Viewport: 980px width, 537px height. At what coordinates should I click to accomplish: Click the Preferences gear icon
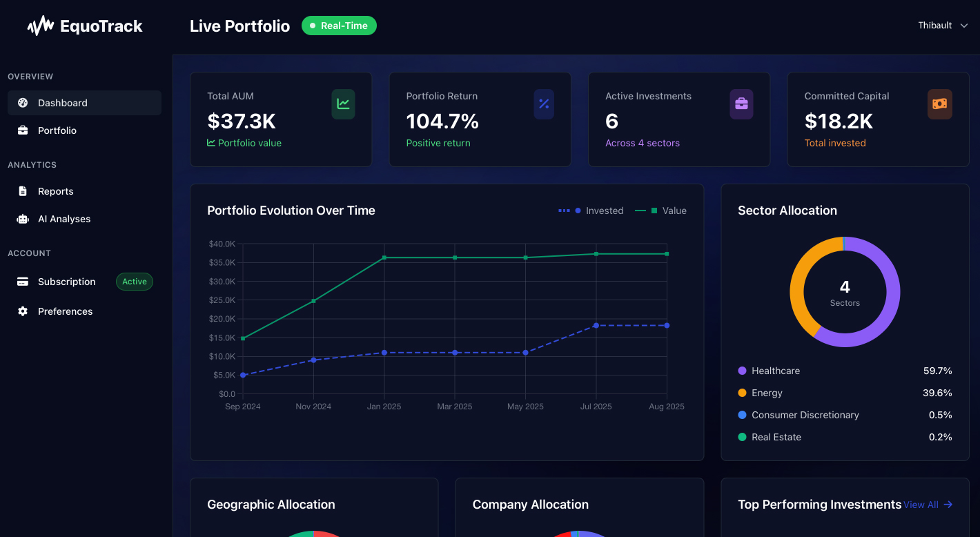(23, 311)
